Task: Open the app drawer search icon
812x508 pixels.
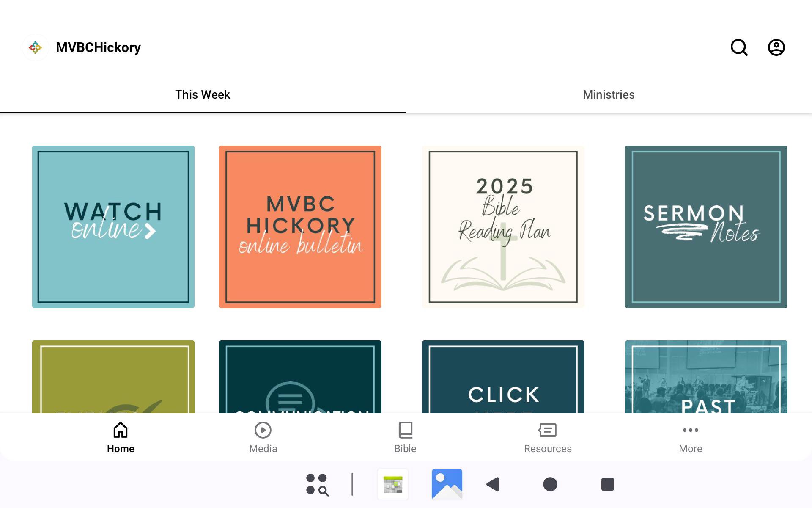Action: [x=317, y=484]
